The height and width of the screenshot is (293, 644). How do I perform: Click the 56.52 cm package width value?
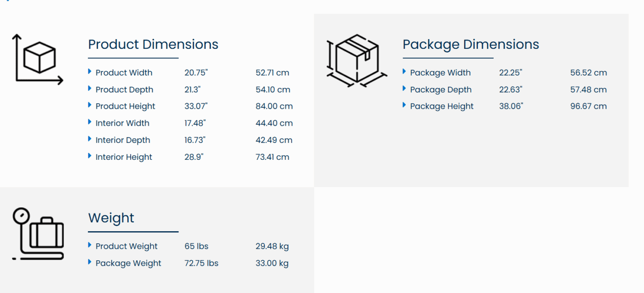tap(588, 73)
